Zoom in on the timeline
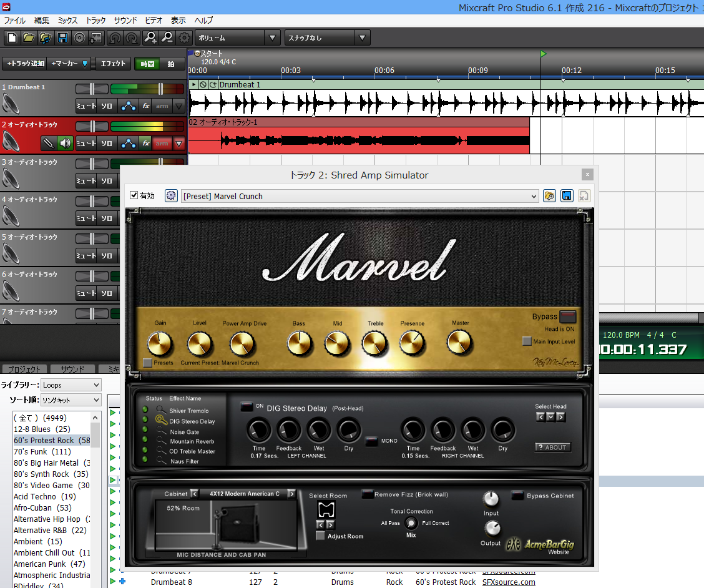704x588 pixels. tap(150, 37)
